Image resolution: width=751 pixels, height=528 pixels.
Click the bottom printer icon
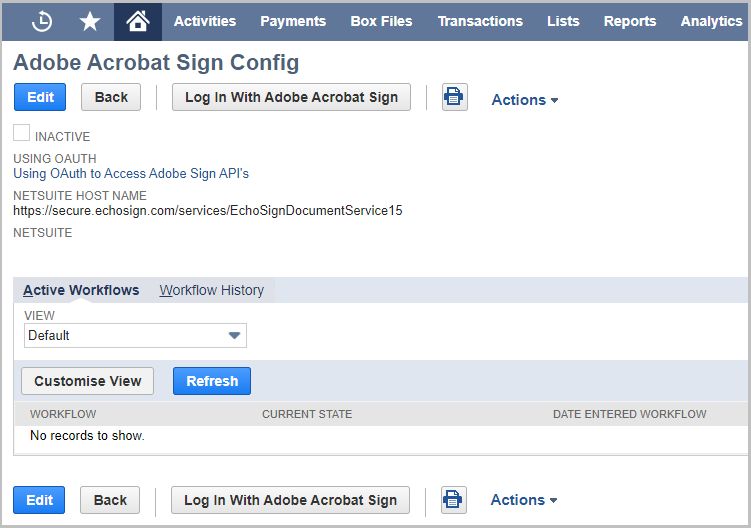[453, 500]
